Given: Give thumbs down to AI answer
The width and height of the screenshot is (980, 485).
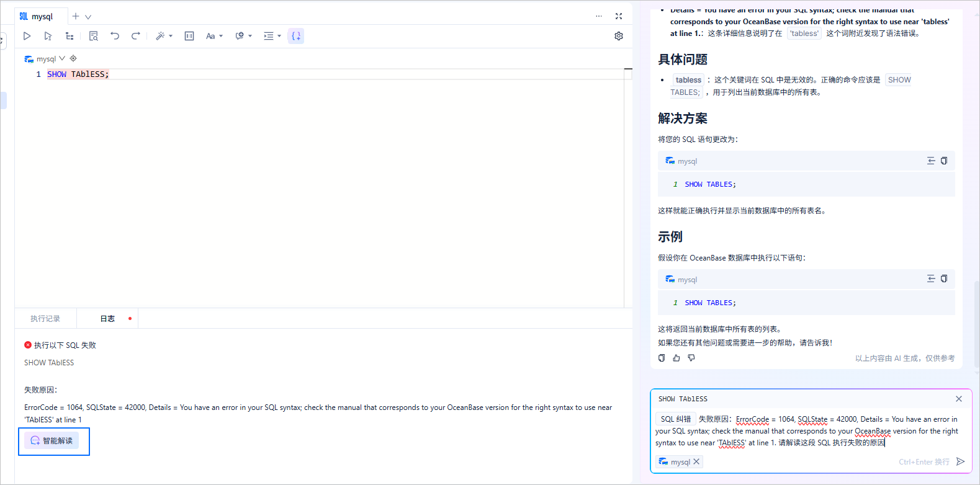Looking at the screenshot, I should click(691, 358).
